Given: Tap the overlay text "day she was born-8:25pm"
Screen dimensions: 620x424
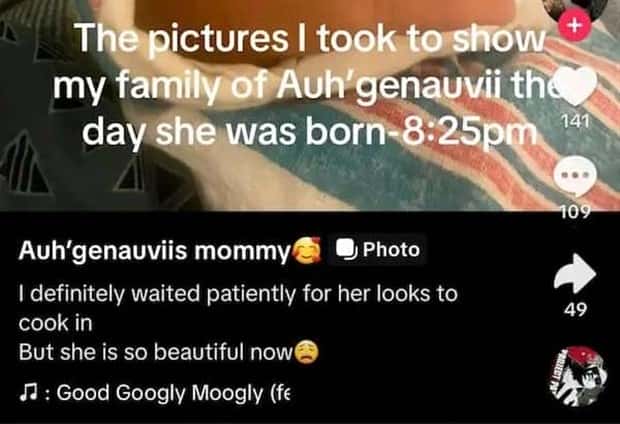Looking at the screenshot, I should tap(309, 131).
